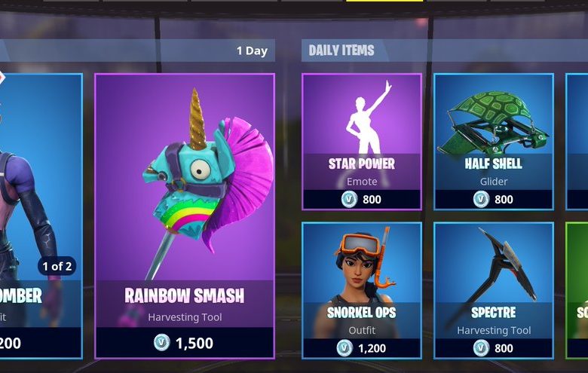
Task: Click the Star Power dancer silhouette icon
Action: (367, 118)
